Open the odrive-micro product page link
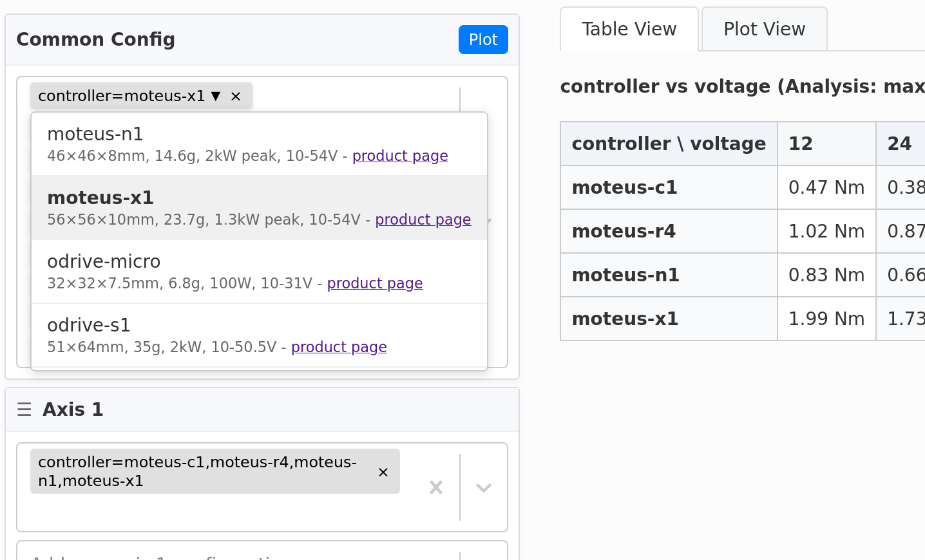The image size is (925, 560). (x=375, y=283)
